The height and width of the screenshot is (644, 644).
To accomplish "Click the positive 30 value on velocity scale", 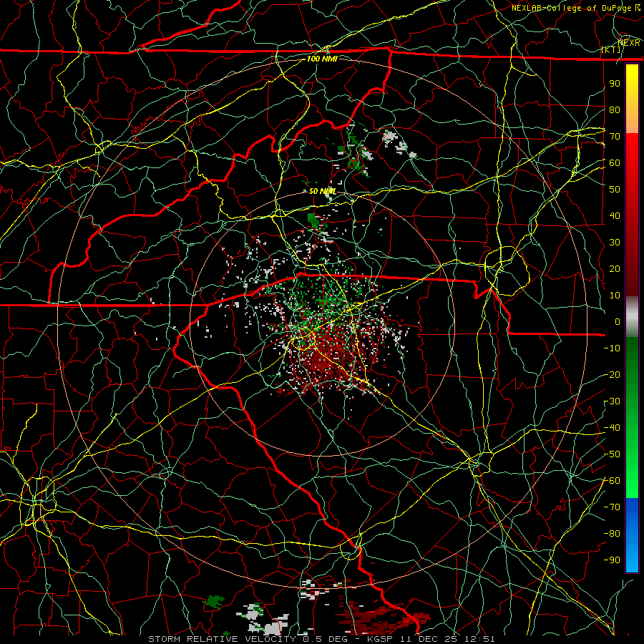I will 615,243.
